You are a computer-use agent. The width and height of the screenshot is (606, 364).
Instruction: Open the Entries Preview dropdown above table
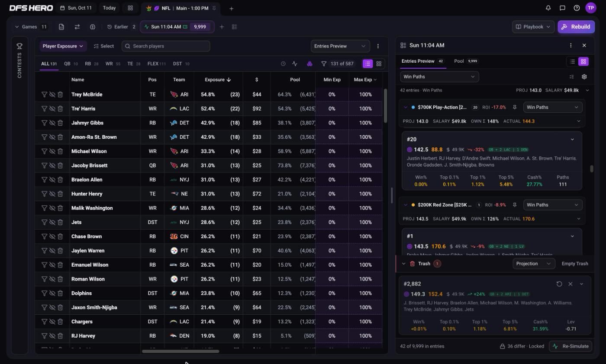[x=340, y=46]
